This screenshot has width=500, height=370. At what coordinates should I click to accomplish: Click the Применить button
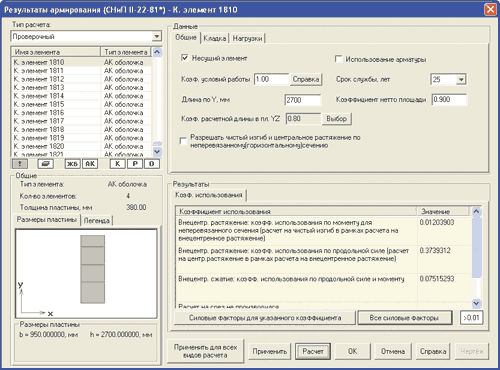click(x=269, y=351)
